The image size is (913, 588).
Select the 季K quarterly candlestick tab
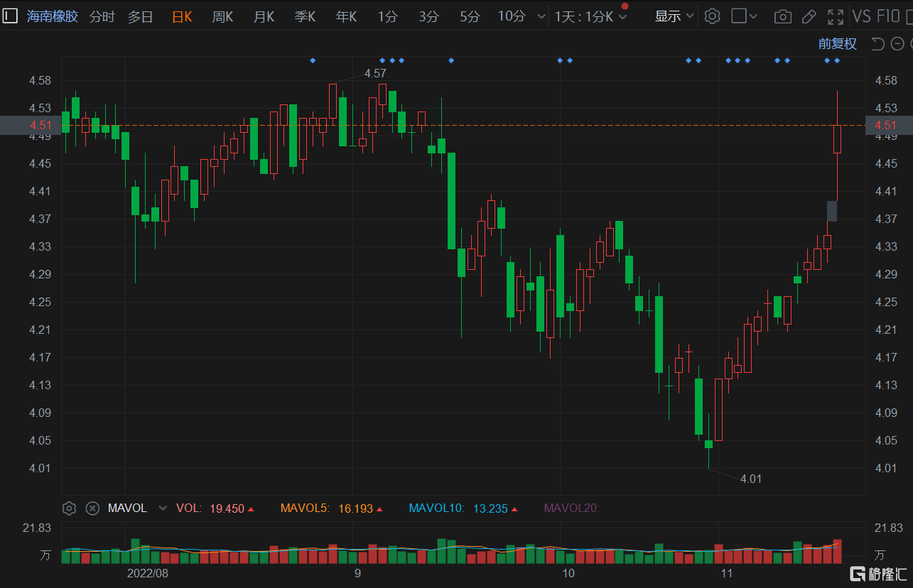(x=305, y=16)
